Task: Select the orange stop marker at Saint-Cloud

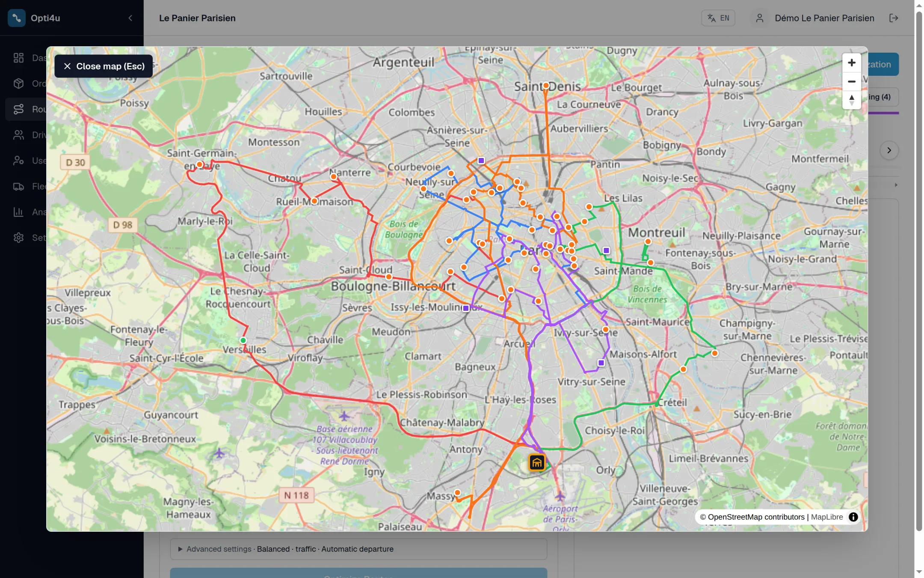Action: tap(389, 277)
